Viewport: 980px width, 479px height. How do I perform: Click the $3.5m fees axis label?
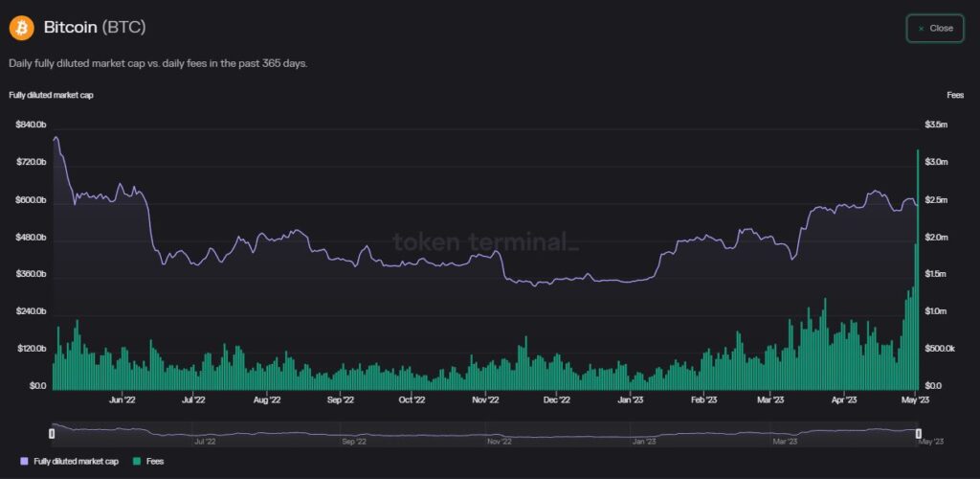click(936, 125)
